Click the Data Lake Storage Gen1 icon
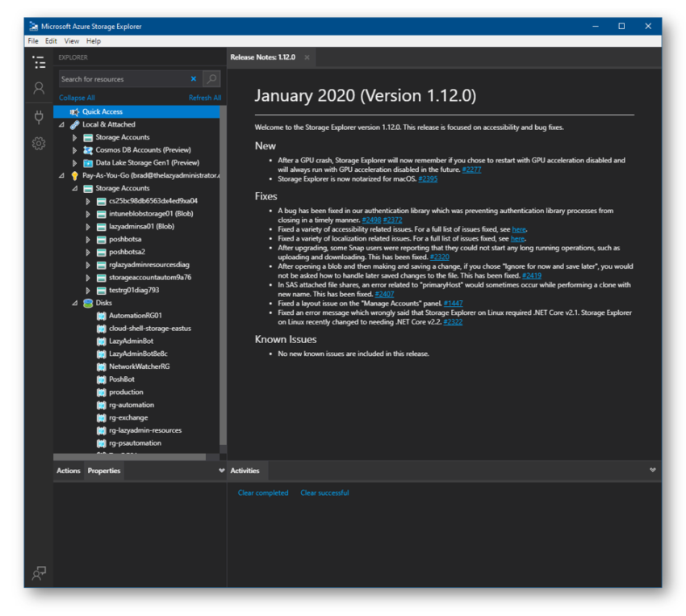Image resolution: width=686 pixels, height=616 pixels. click(x=88, y=163)
